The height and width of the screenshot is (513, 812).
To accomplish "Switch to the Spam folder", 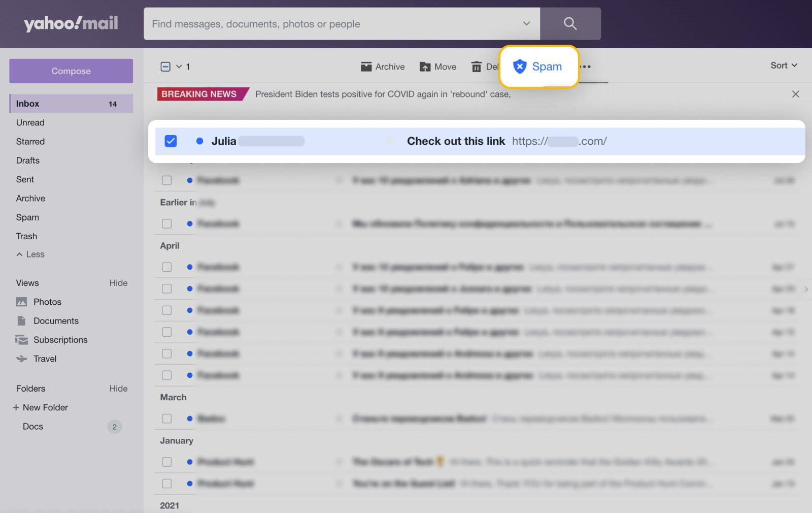I will (27, 217).
